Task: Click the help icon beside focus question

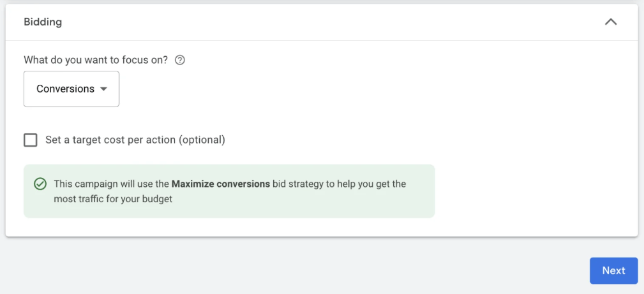Action: coord(180,61)
